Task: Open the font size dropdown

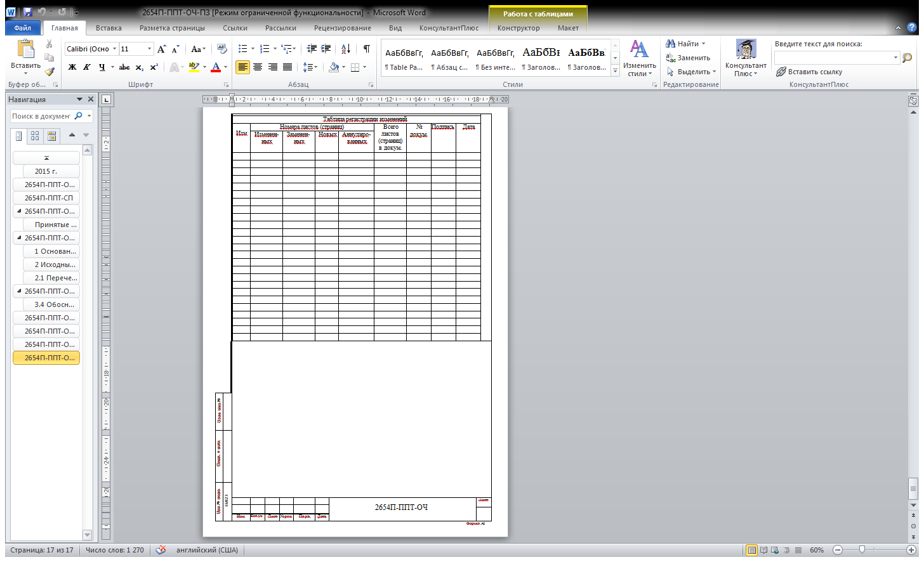Action: 150,49
